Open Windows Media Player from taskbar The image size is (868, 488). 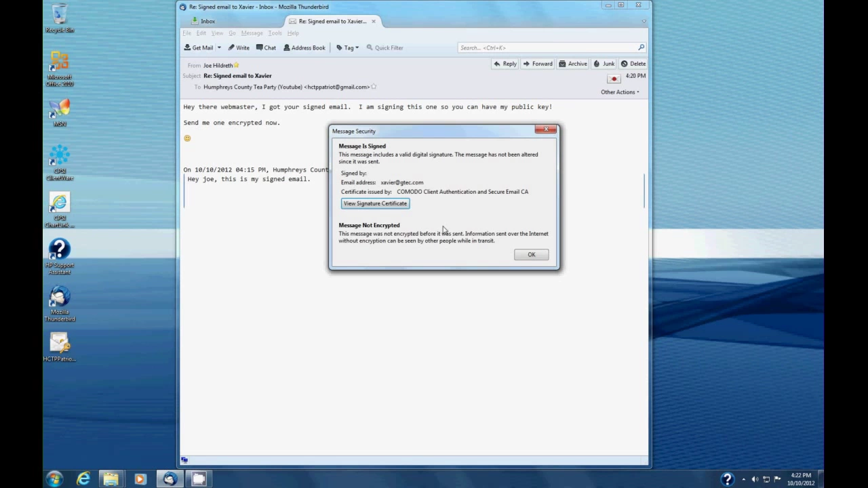140,479
